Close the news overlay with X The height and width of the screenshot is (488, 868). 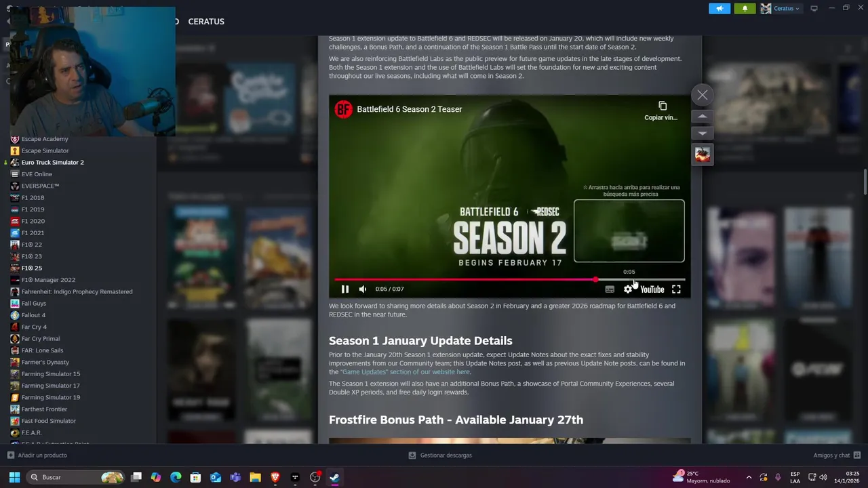click(703, 95)
